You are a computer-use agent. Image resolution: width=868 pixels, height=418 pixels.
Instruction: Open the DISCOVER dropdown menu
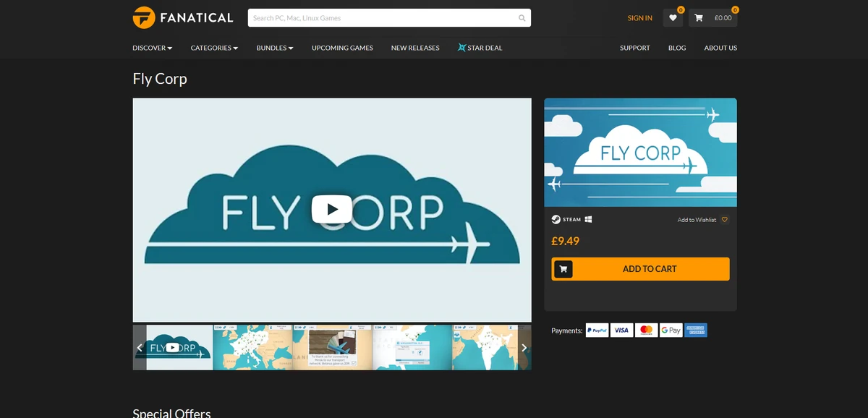click(x=152, y=48)
